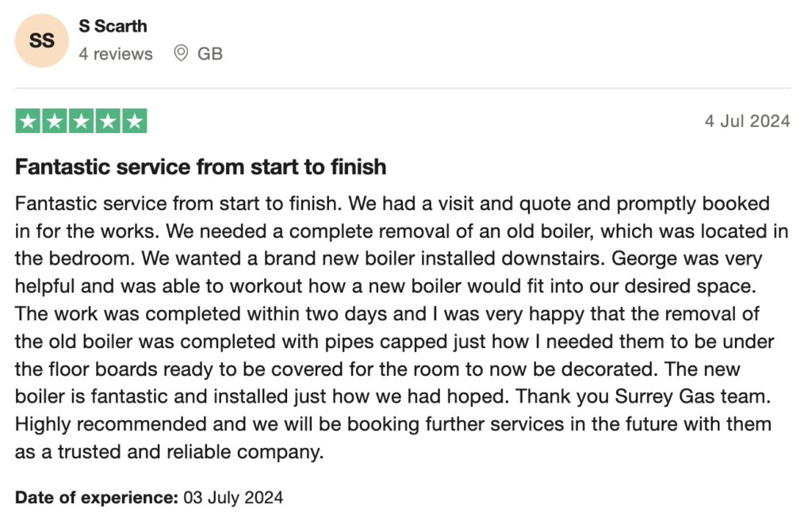The image size is (812, 520).
Task: Open the bold review title heading
Action: (x=201, y=167)
